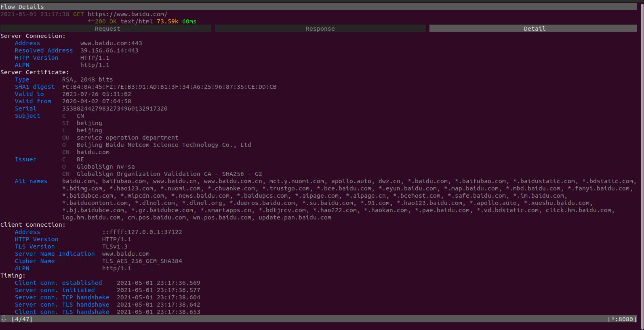Image resolution: width=644 pixels, height=330 pixels.
Task: Click Valid from date 2020-04-02 07:04:58
Action: point(97,101)
